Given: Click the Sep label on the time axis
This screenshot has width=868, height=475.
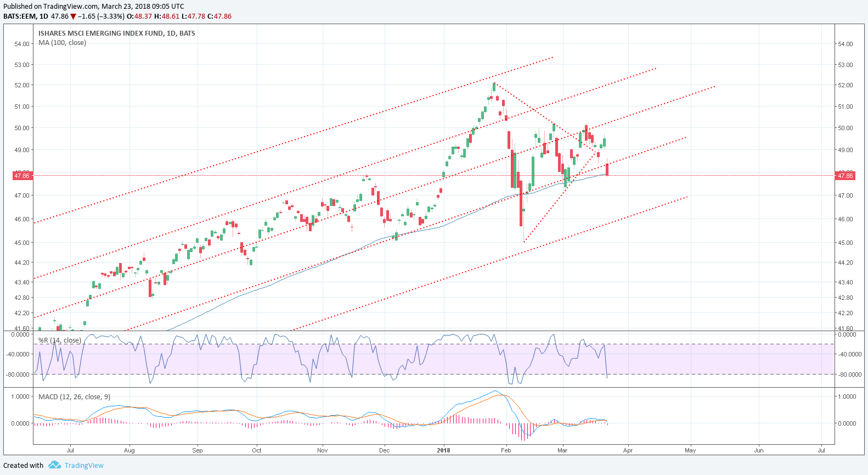Looking at the screenshot, I should click(198, 450).
